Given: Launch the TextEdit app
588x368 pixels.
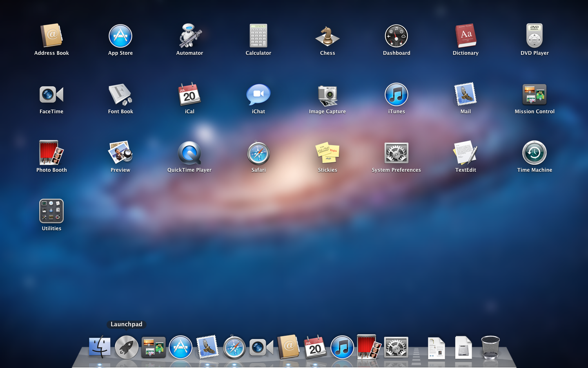Looking at the screenshot, I should tap(465, 153).
